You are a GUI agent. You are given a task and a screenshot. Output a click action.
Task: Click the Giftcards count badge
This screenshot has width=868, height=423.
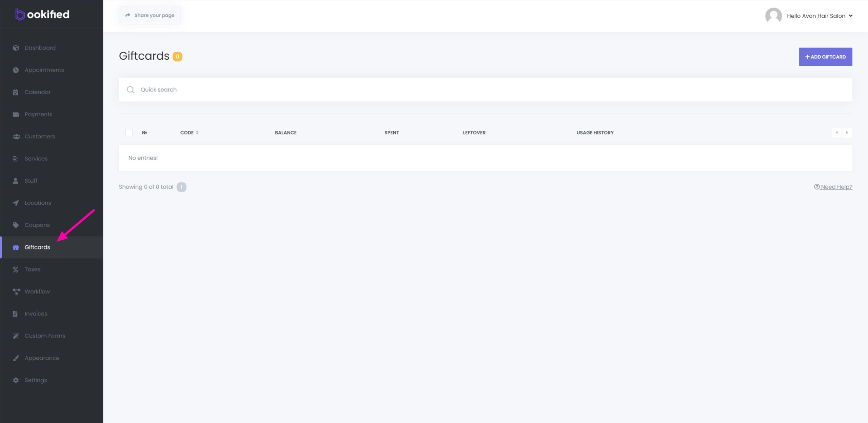177,57
